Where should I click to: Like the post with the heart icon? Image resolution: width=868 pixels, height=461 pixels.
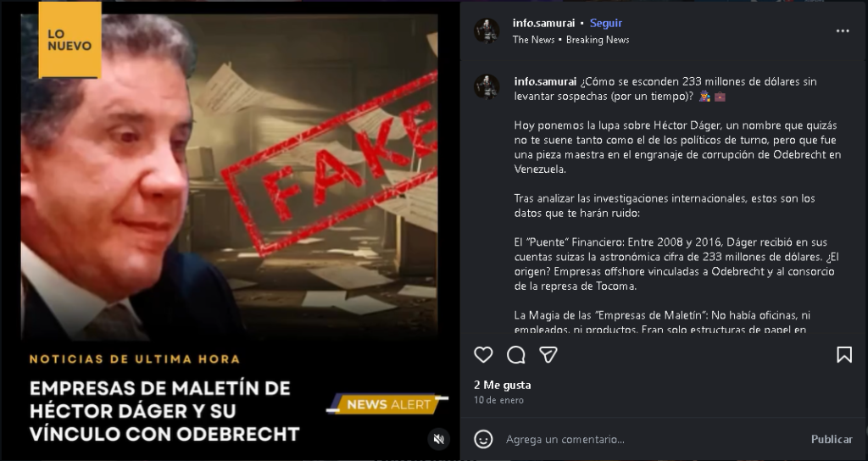483,355
